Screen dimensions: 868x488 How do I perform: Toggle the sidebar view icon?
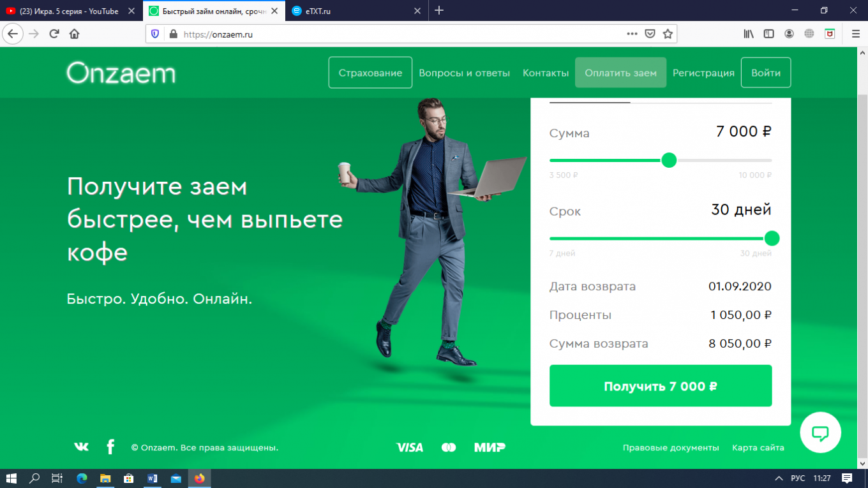(x=769, y=34)
